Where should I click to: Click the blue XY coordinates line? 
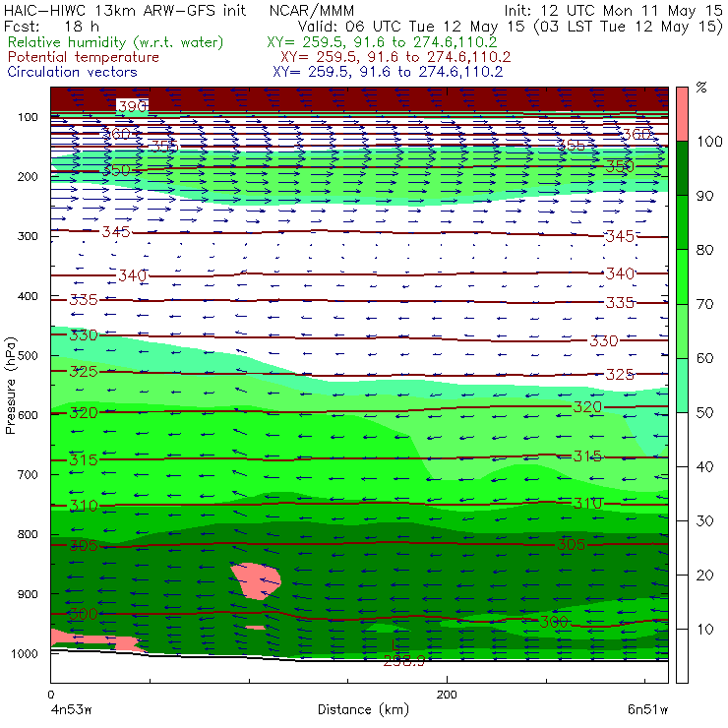click(x=388, y=72)
